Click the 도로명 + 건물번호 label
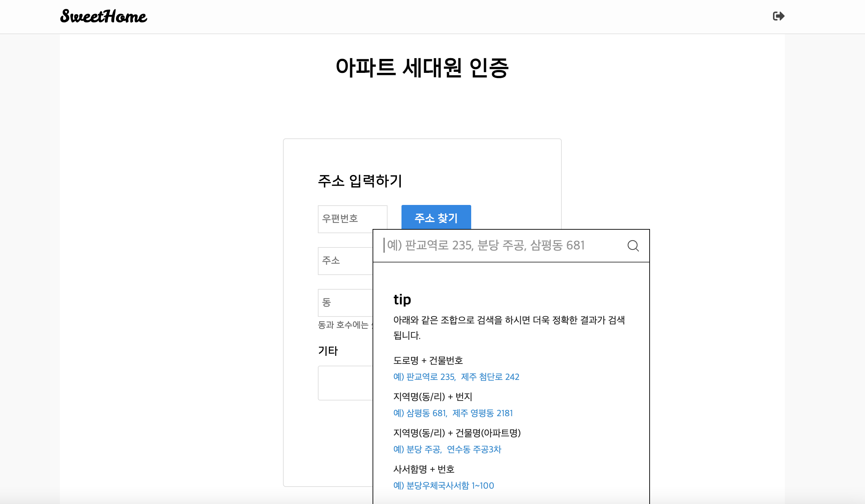The image size is (865, 504). (x=428, y=360)
